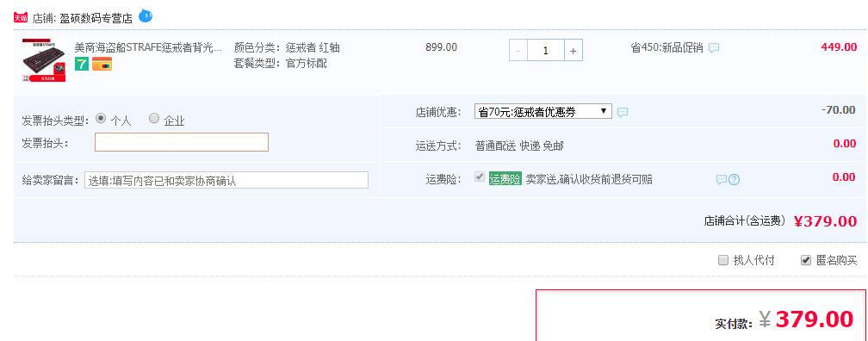Enable the 找人代付 checkbox
Viewport: 868px width, 341px height.
[x=723, y=260]
